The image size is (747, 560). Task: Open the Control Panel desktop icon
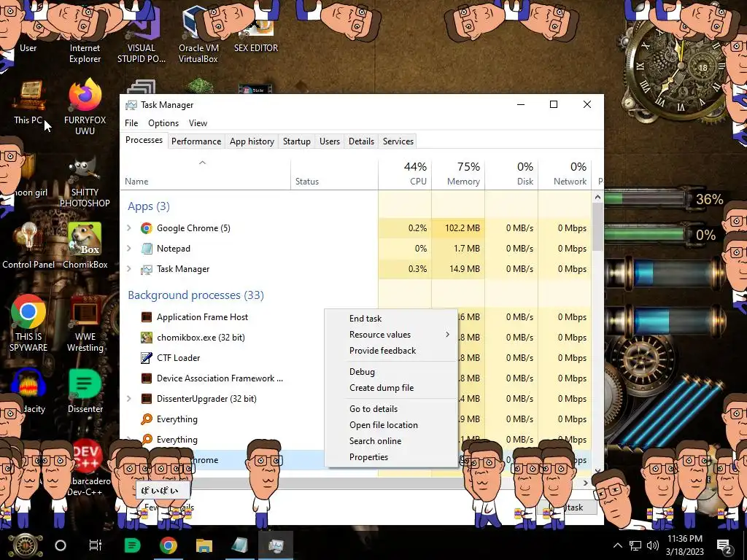tap(28, 245)
